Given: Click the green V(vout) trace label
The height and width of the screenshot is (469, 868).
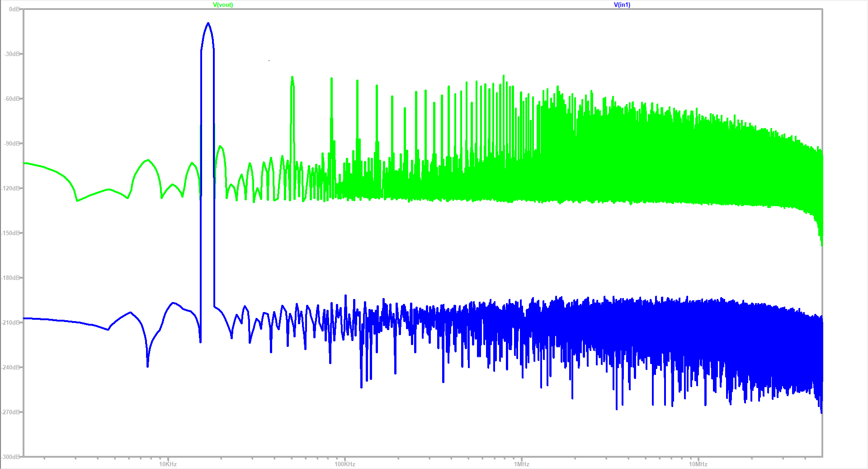Looking at the screenshot, I should pyautogui.click(x=223, y=5).
